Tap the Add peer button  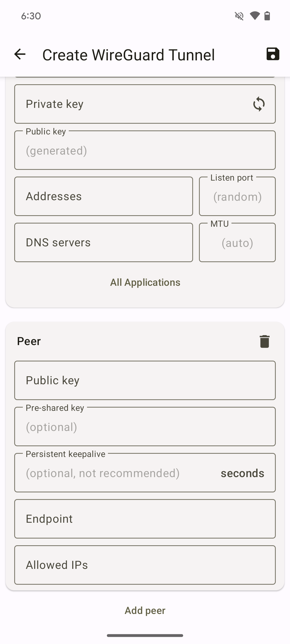[x=145, y=610]
